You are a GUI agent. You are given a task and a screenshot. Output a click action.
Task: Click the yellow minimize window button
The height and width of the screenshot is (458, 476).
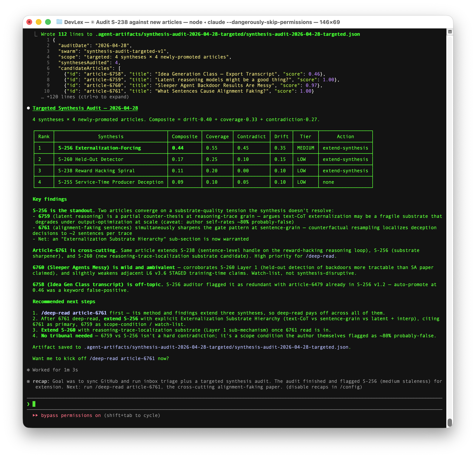(x=39, y=22)
